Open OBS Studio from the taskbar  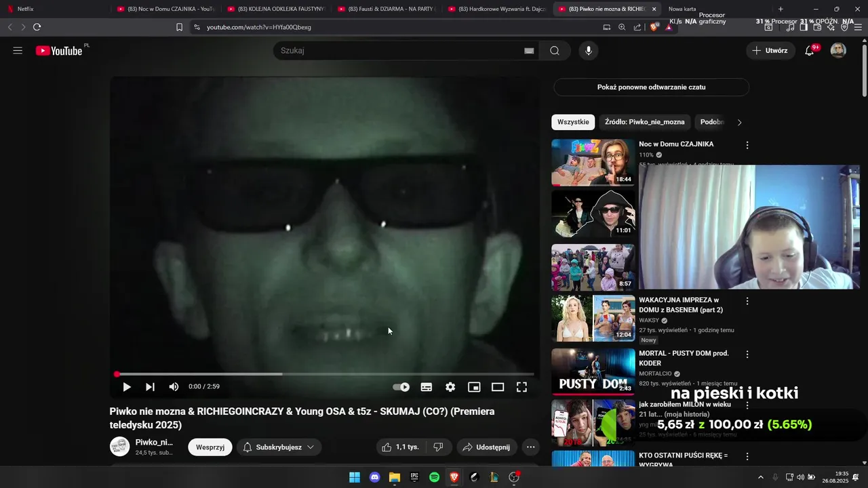[x=515, y=477]
